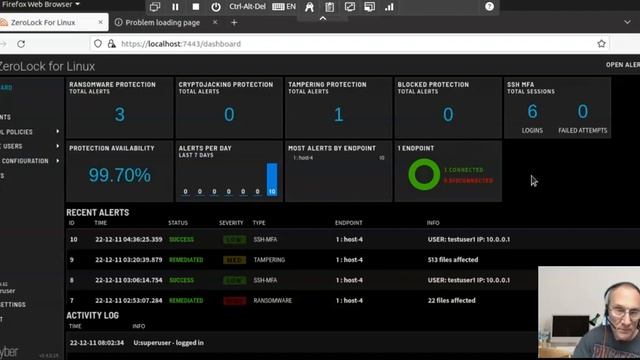Click the person icon next to EN keyboard
The width and height of the screenshot is (640, 360).
tap(309, 7)
